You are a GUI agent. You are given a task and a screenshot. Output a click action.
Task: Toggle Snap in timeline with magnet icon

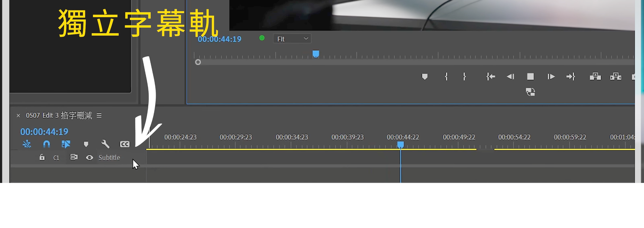46,144
